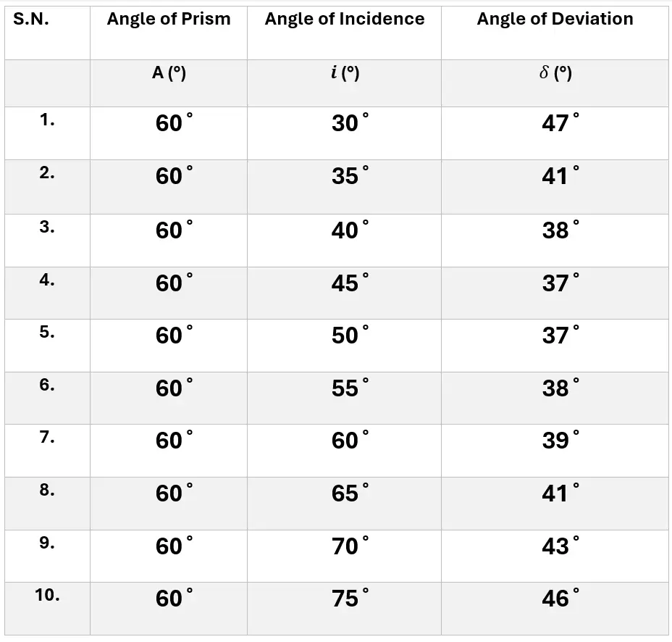
Task: Select deviation value 46° in row 10
Action: [x=560, y=598]
